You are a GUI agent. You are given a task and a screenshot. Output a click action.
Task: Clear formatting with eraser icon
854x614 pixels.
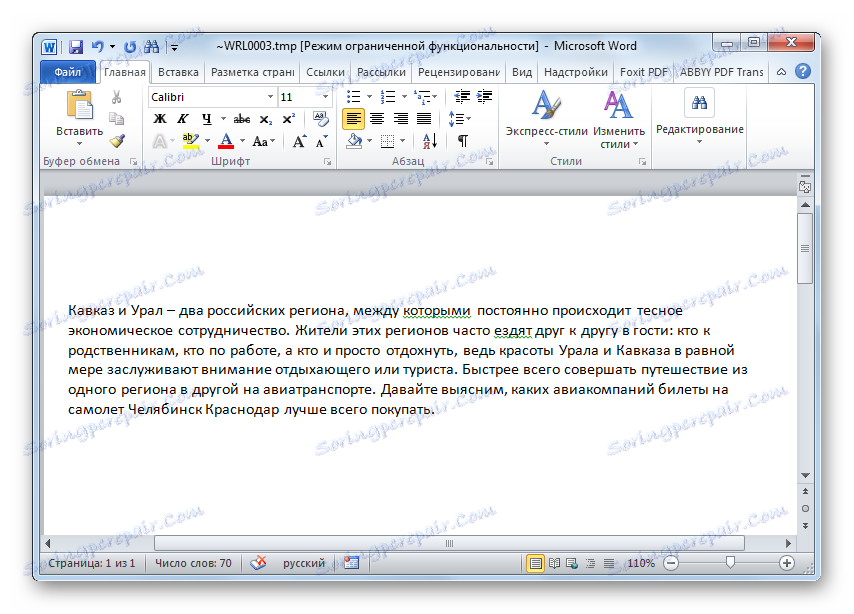[320, 118]
